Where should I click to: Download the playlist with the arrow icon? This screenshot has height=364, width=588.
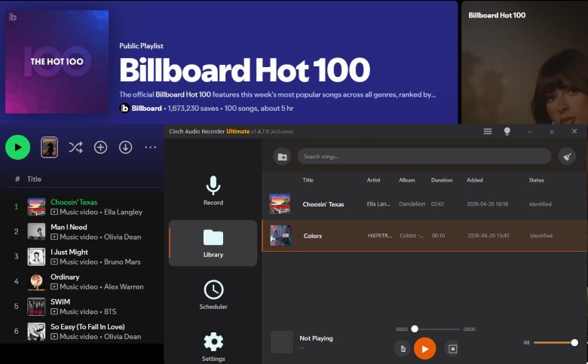pos(126,147)
